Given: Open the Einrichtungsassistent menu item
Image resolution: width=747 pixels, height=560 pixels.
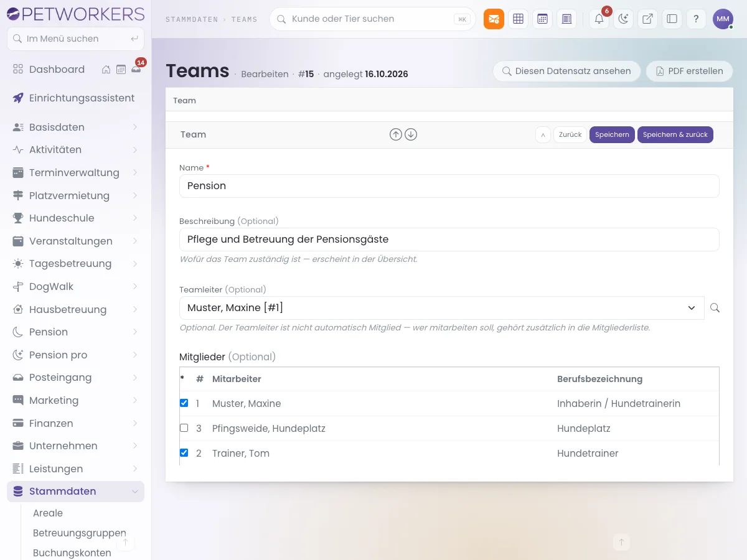Looking at the screenshot, I should click(76, 98).
